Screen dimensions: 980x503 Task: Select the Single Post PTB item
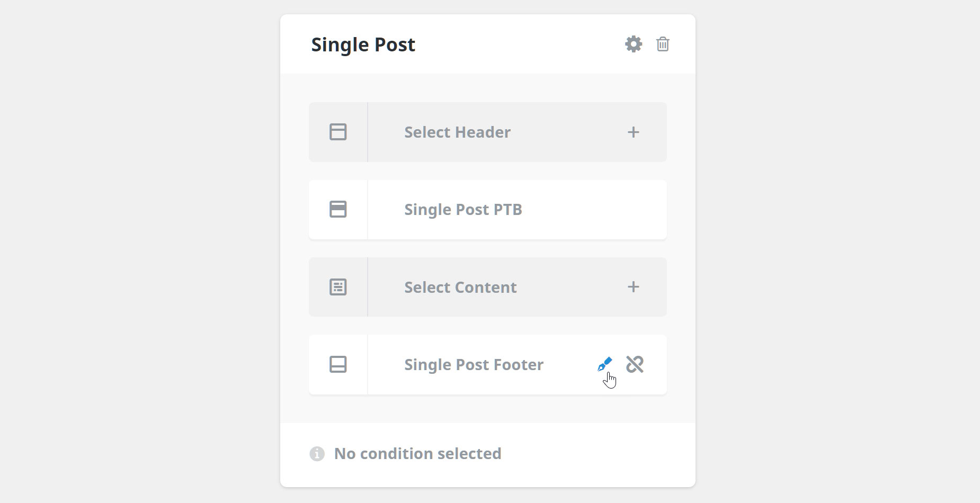point(463,210)
